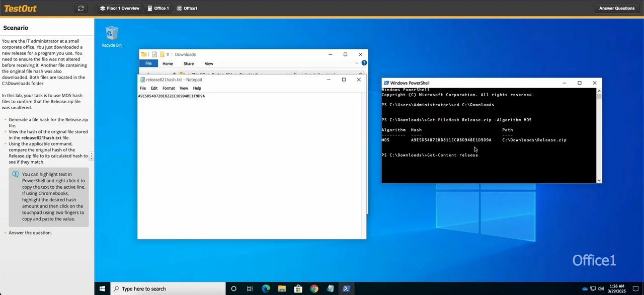
Task: Open the Microsoft Store taskbar icon
Action: [298, 288]
